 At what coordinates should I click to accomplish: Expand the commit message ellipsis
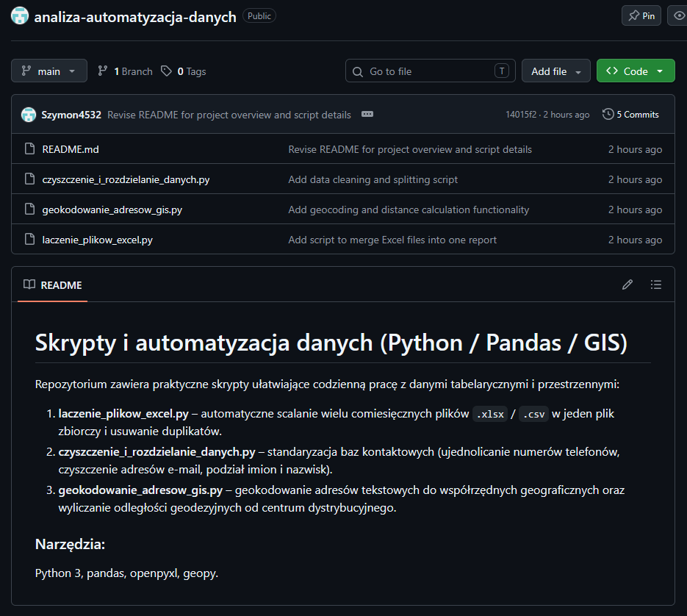[367, 114]
